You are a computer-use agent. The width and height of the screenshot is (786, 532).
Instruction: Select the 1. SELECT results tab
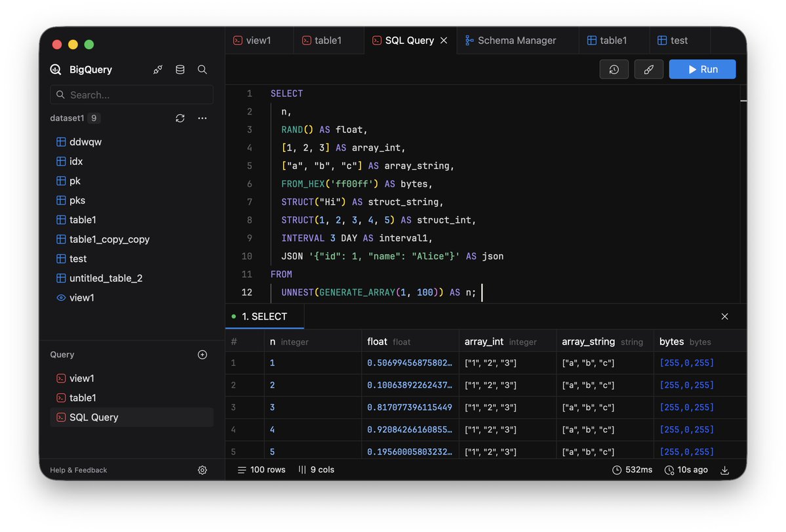pyautogui.click(x=264, y=316)
